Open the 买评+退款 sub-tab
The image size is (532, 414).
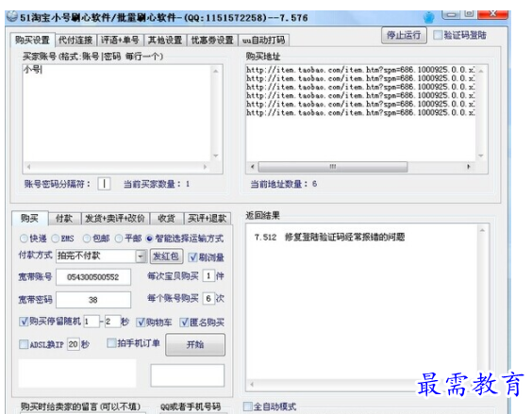pyautogui.click(x=208, y=219)
